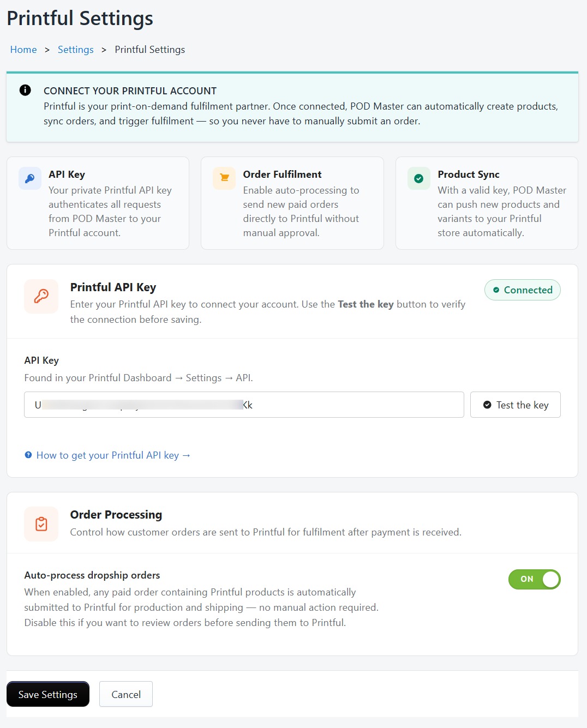Click the blue key icon on API Key card
Image resolution: width=587 pixels, height=728 pixels.
30,178
